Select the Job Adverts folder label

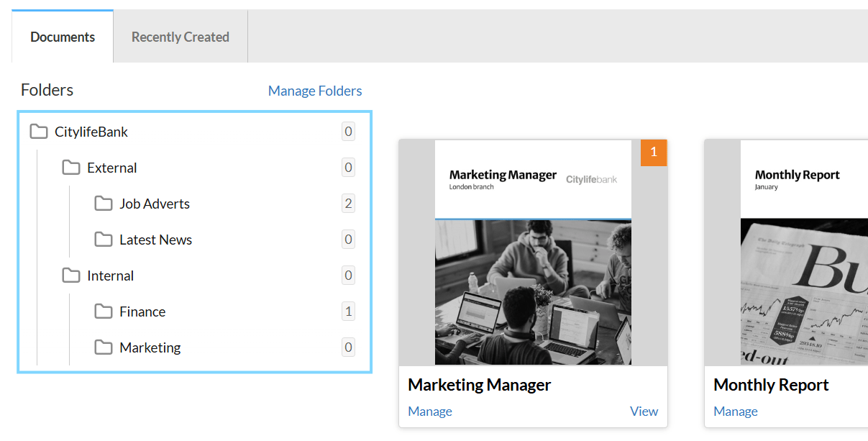[x=155, y=204]
